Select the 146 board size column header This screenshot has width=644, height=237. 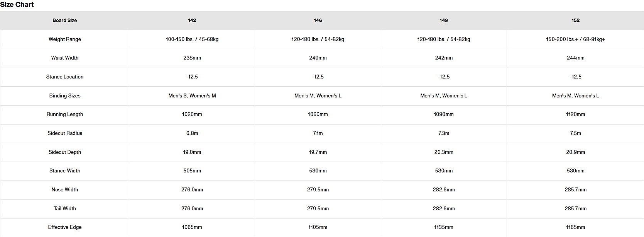pyautogui.click(x=318, y=20)
